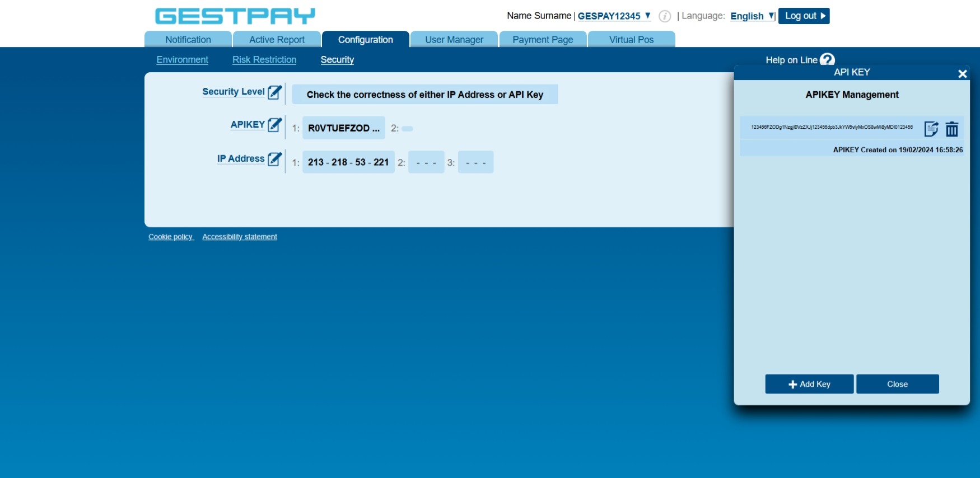Select the empty second API key slot
This screenshot has width=980, height=478.
pos(408,129)
